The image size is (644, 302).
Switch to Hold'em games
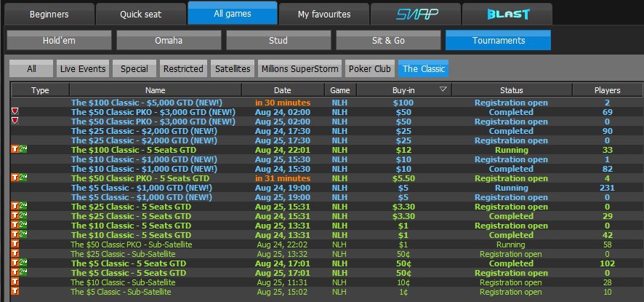coord(59,40)
